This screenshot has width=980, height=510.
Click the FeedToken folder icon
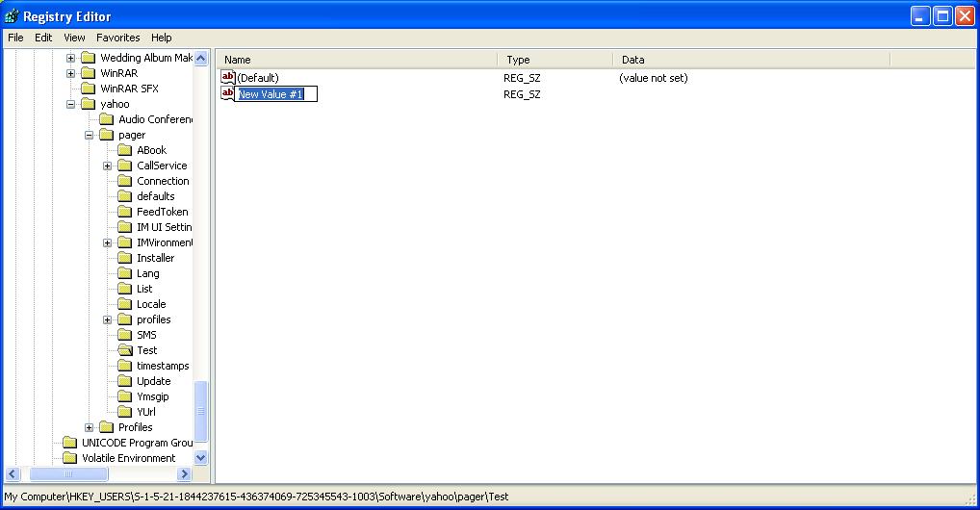click(125, 212)
